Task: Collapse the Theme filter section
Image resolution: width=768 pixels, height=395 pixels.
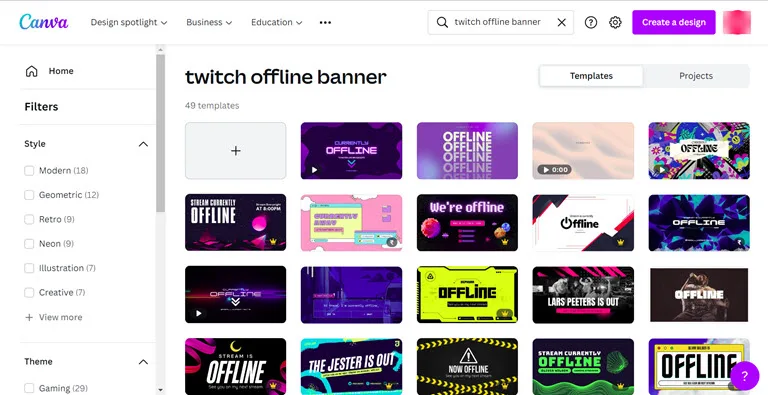Action: click(143, 362)
